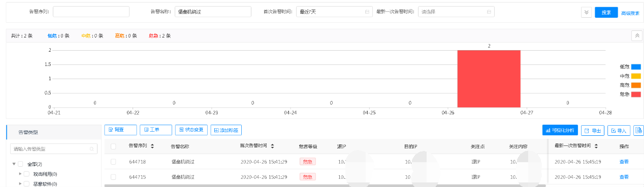Sort table by 首次告警时间 column arrows
Image resolution: width=644 pixels, height=187 pixels.
point(272,146)
